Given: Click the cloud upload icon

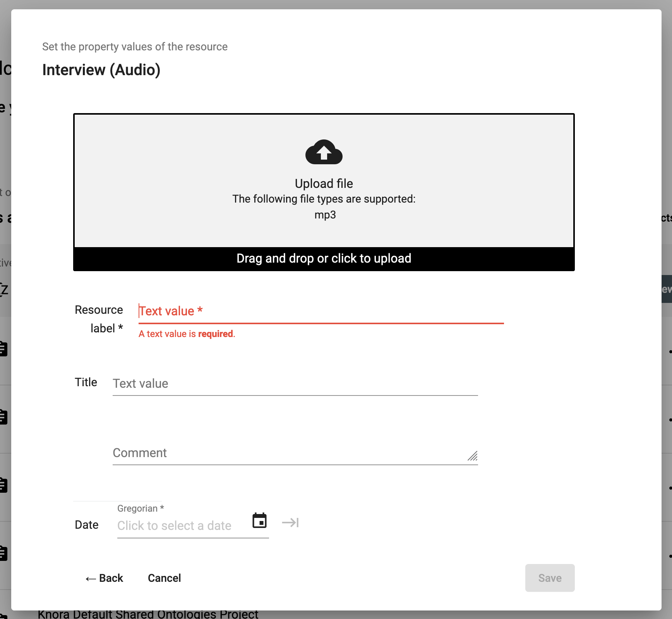Looking at the screenshot, I should click(324, 152).
